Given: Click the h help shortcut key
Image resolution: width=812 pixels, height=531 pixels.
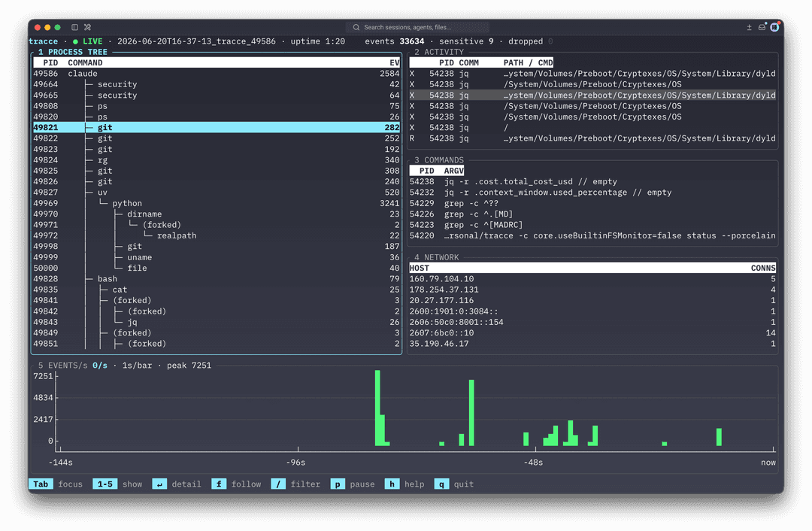Looking at the screenshot, I should (x=392, y=484).
